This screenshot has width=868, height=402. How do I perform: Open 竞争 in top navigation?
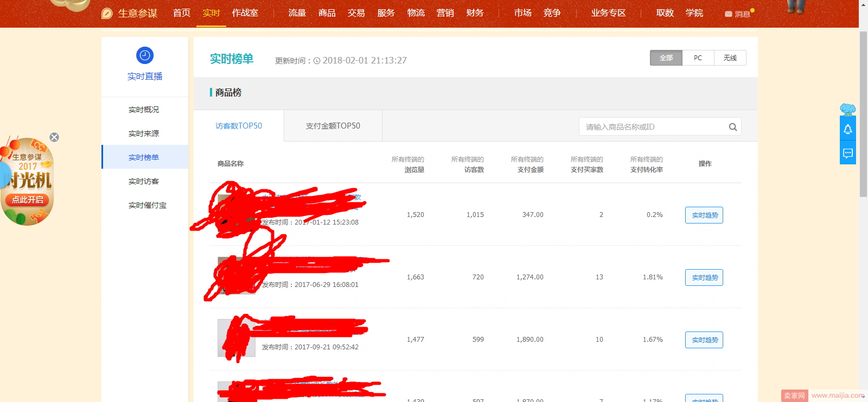tap(552, 13)
